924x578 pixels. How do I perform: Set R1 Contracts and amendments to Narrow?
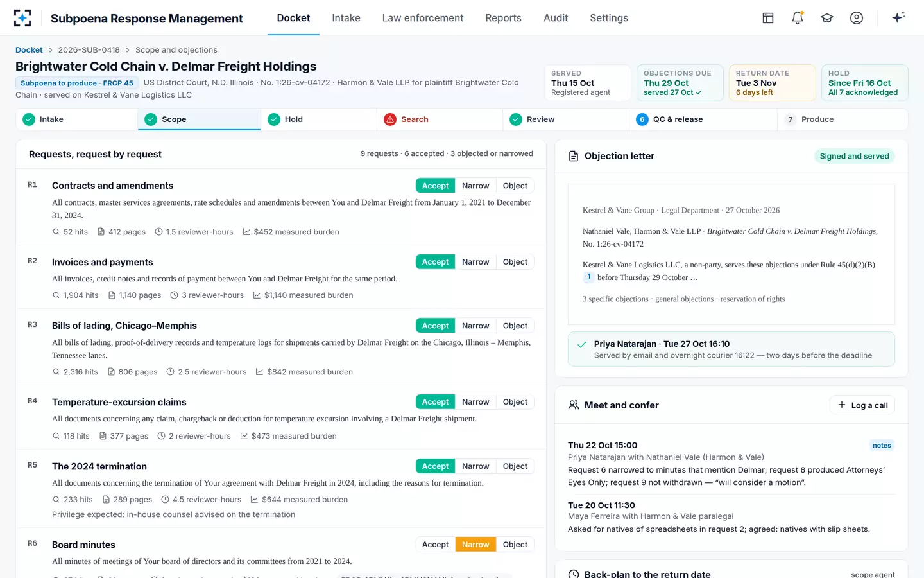[475, 186]
